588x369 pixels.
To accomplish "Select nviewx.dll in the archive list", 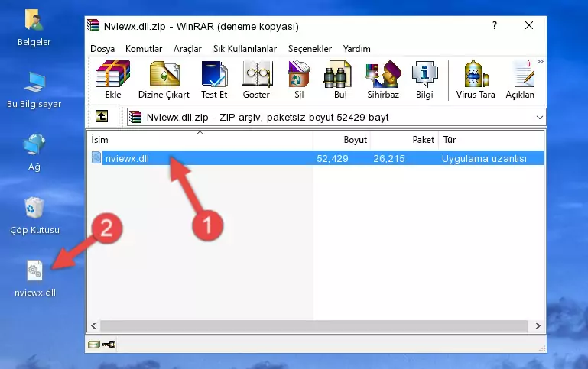I will (317, 158).
